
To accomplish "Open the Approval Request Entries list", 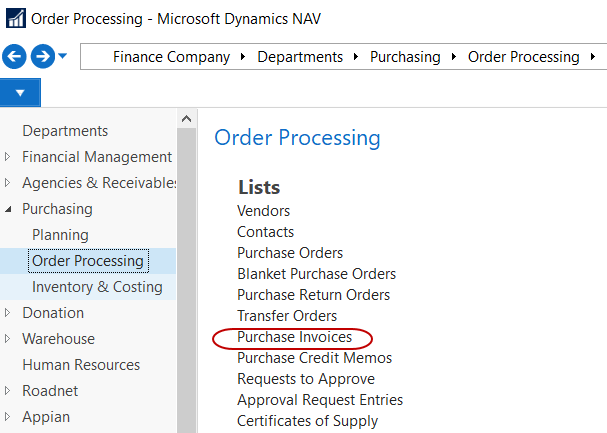I will click(320, 400).
